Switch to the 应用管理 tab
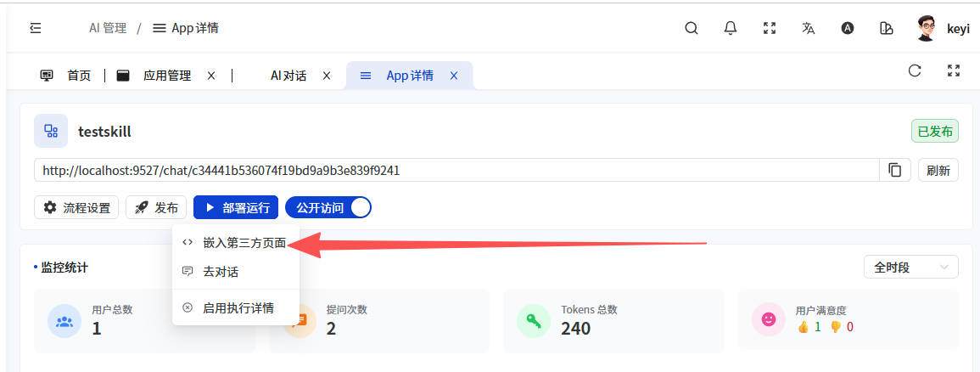The width and height of the screenshot is (980, 372). tap(166, 76)
